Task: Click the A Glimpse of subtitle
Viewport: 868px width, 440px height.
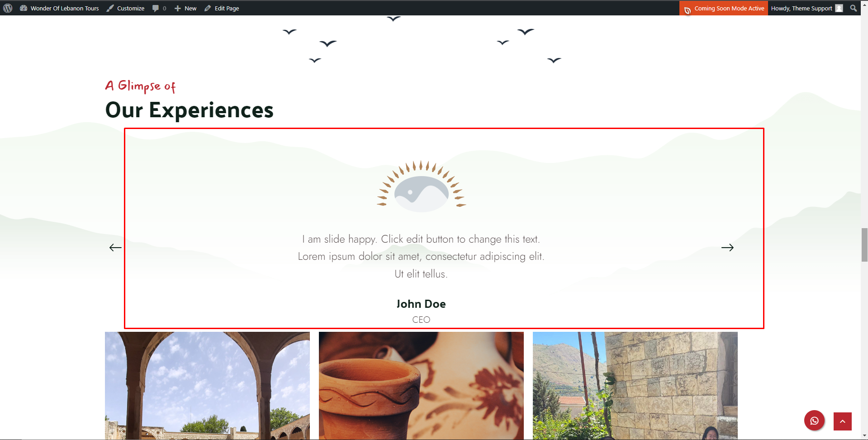Action: [141, 86]
